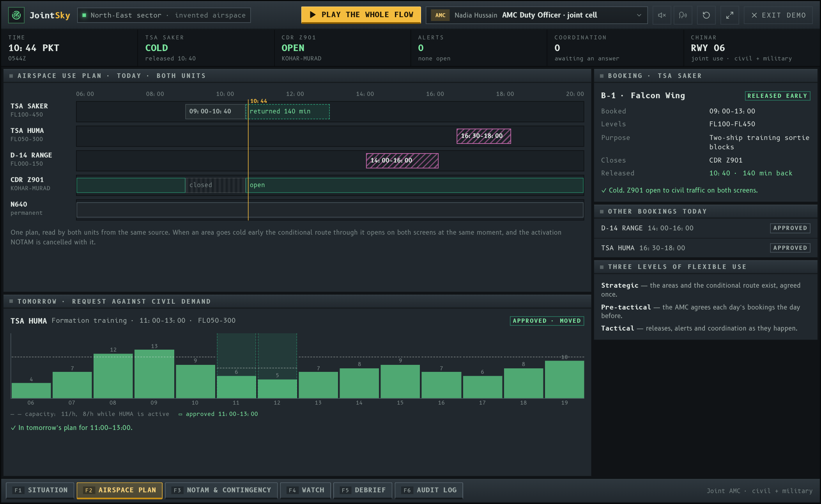The width and height of the screenshot is (821, 504).
Task: Click the Exit Demo button
Action: pyautogui.click(x=778, y=15)
